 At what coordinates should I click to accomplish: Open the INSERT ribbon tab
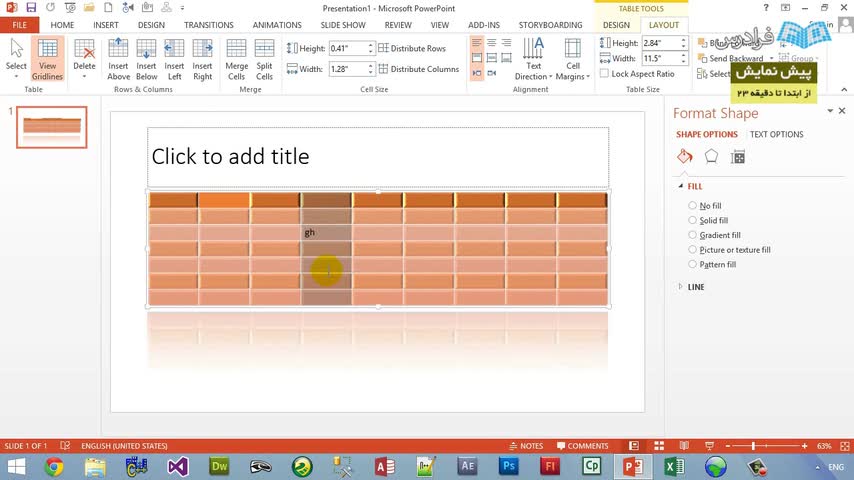[106, 25]
